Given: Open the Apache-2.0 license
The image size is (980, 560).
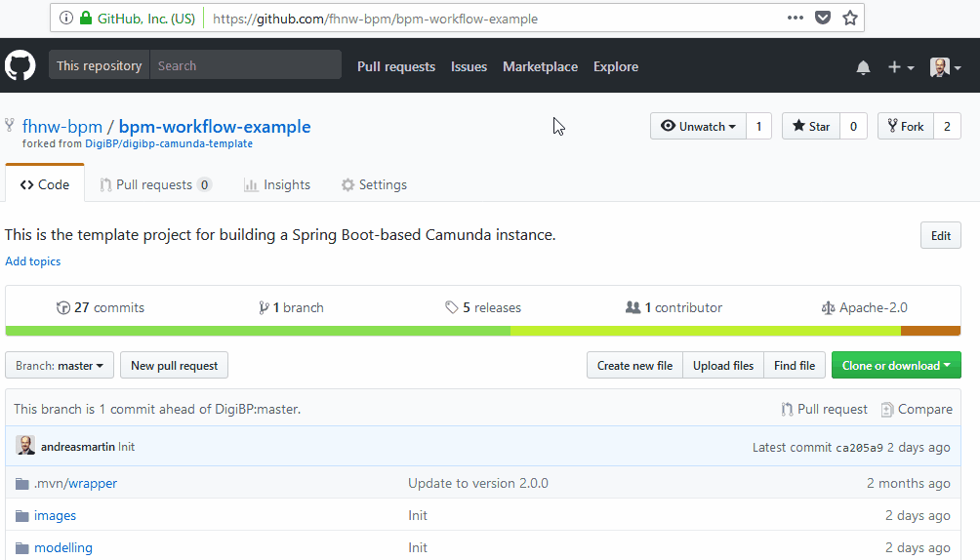Looking at the screenshot, I should click(865, 307).
